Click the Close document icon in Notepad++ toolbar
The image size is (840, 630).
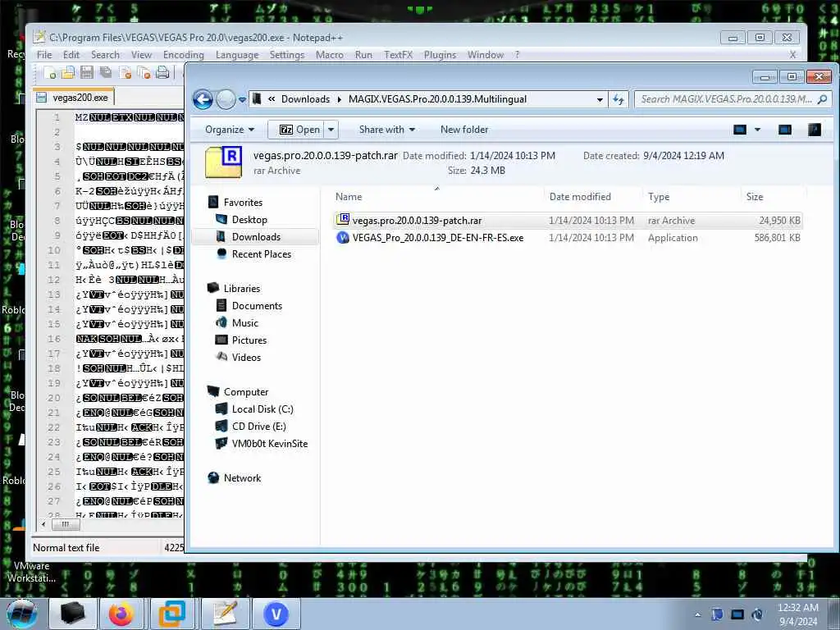(x=126, y=72)
